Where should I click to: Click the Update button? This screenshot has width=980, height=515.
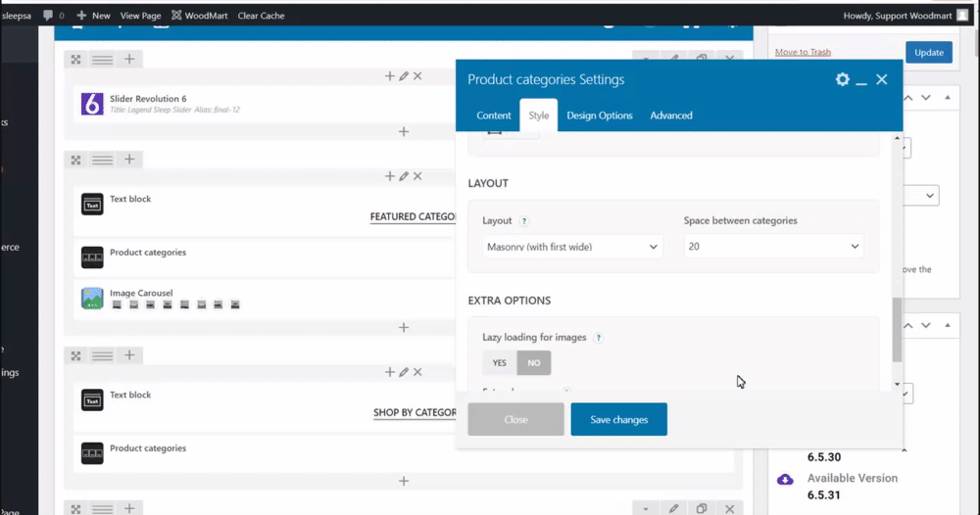click(929, 53)
